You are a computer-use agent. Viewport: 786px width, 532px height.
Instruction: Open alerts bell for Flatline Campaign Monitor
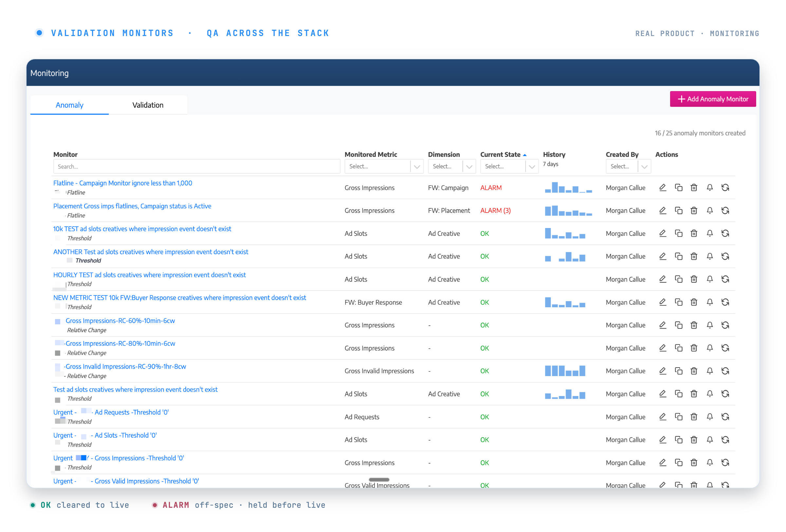tap(710, 188)
